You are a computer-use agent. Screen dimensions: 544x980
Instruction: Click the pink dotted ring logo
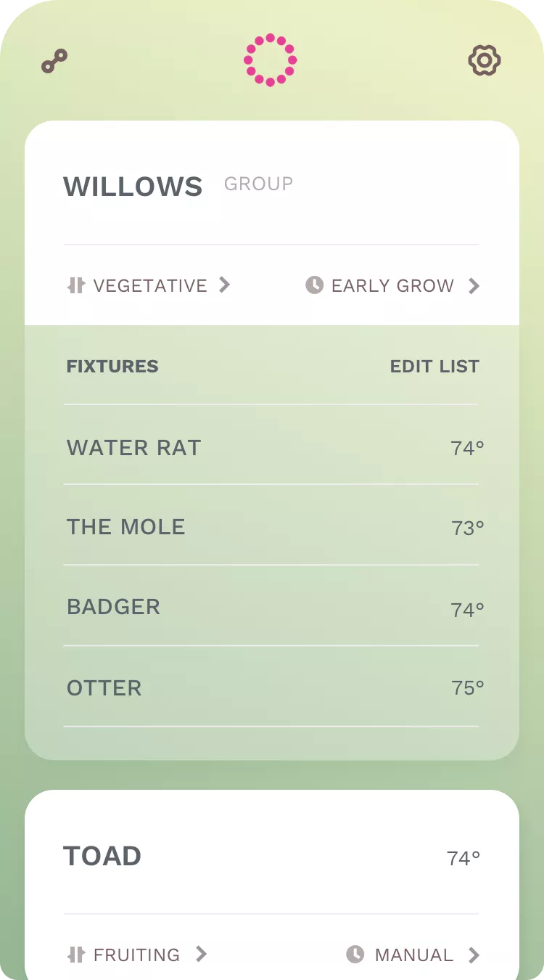click(x=270, y=60)
